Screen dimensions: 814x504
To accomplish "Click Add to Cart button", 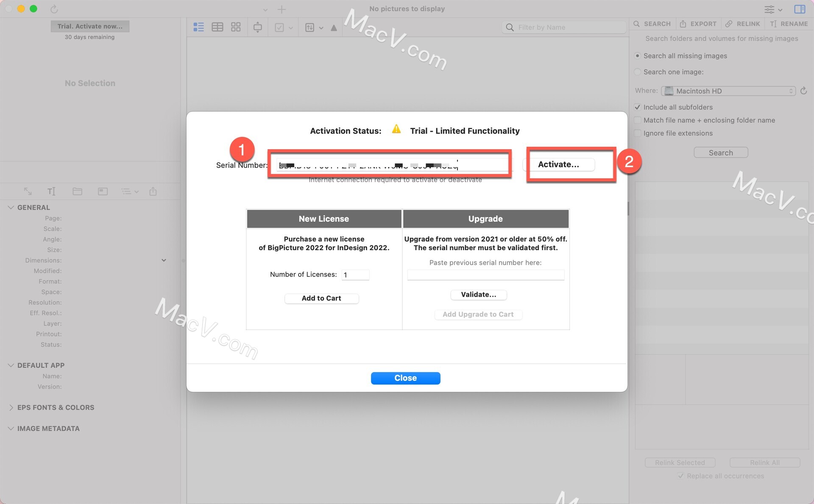I will [321, 297].
